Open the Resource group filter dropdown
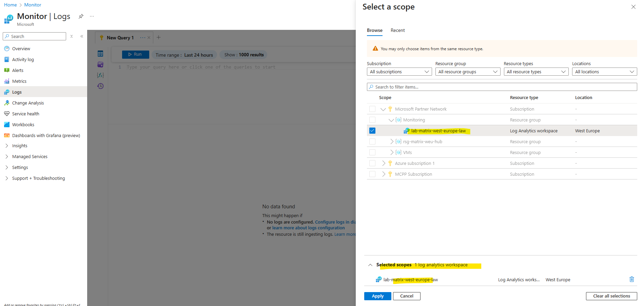This screenshot has width=644, height=306. [468, 72]
